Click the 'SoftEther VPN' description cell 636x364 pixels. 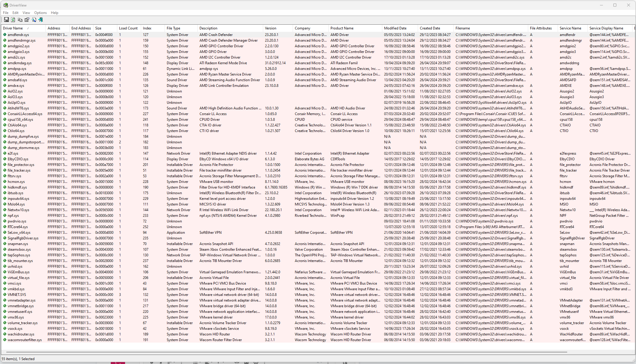coord(211,232)
